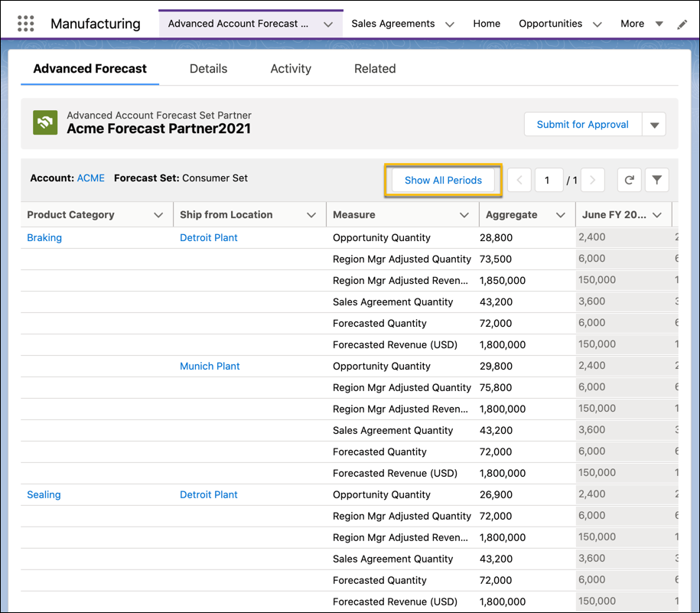Open the Related tab
This screenshot has width=700, height=613.
[375, 68]
